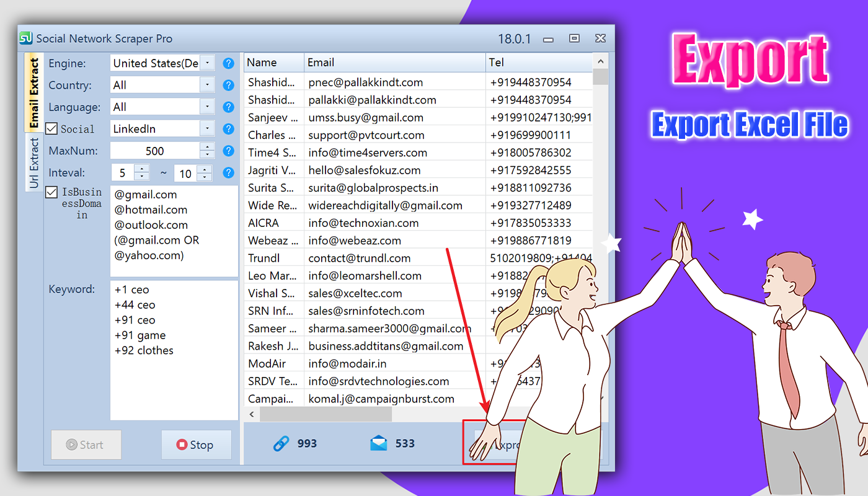Select the Email Extract tab
Image resolution: width=868 pixels, height=496 pixels.
34,93
